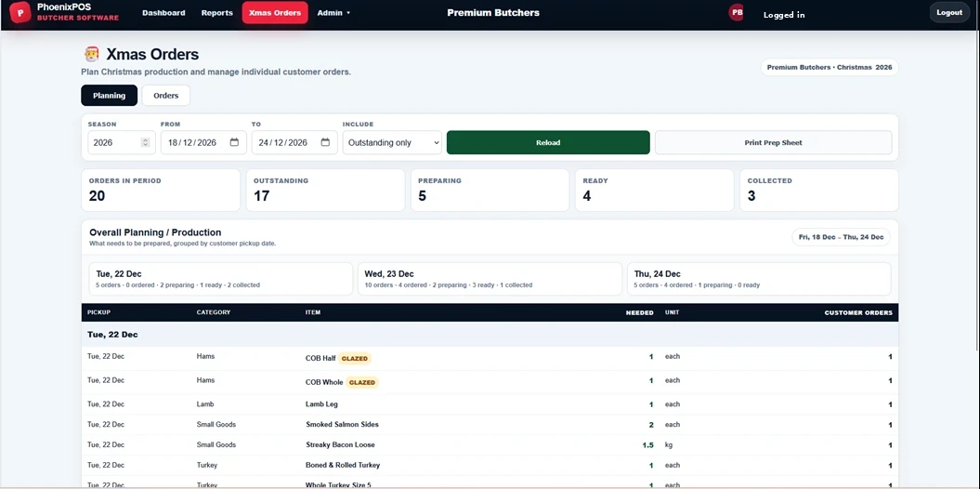Select Streaky Bacon Loose item
The height and width of the screenshot is (489, 980).
click(340, 445)
